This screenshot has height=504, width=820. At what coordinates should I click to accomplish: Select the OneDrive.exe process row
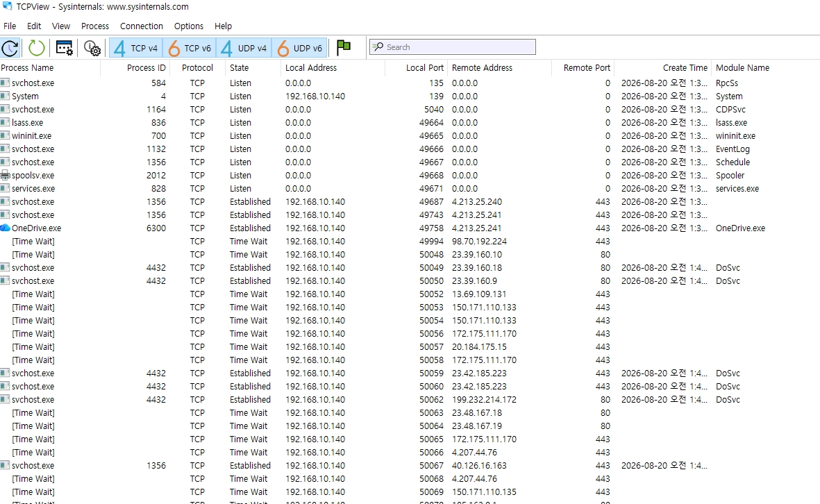pyautogui.click(x=410, y=228)
